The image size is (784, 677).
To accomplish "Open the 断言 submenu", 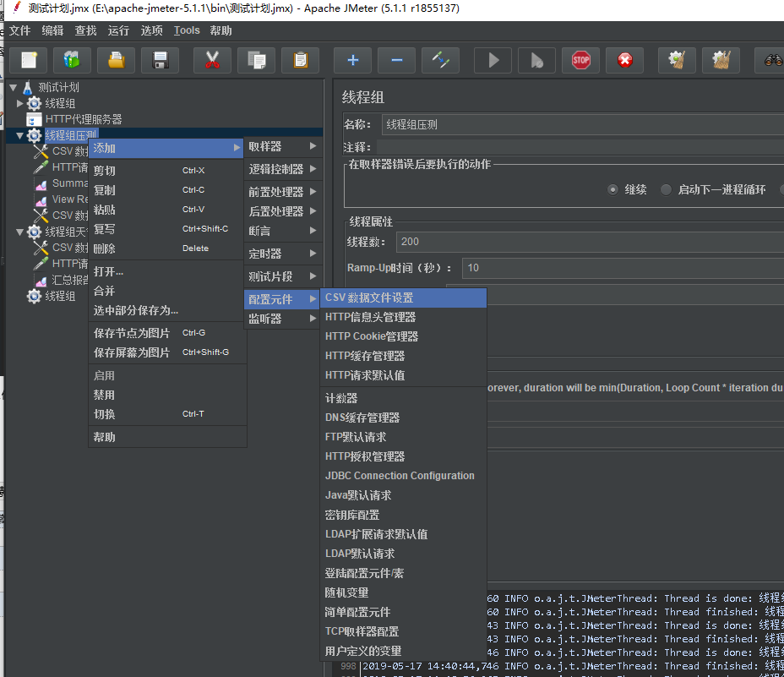I will [282, 231].
